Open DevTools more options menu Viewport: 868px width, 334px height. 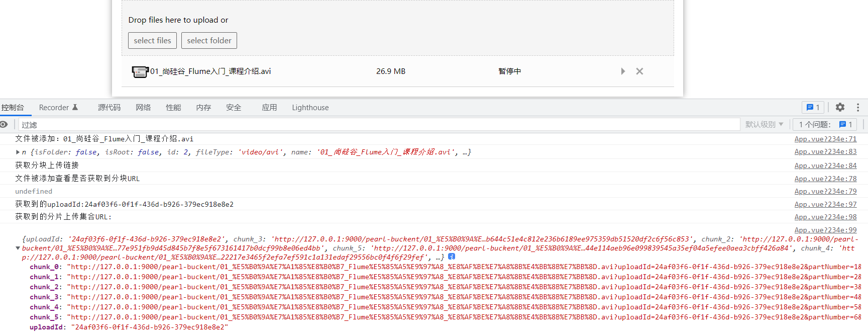[x=858, y=107]
